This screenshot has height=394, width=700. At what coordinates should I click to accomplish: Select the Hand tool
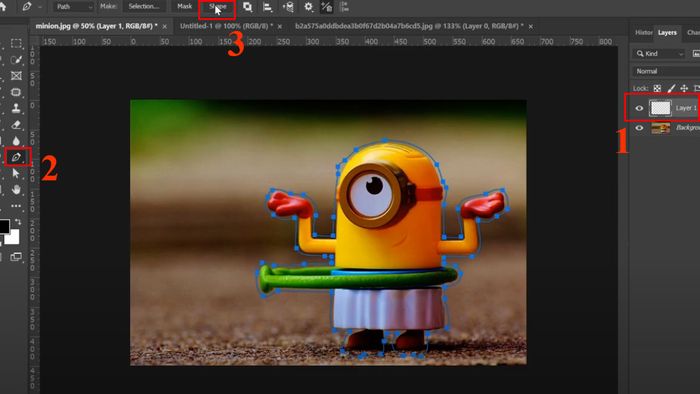(x=16, y=190)
